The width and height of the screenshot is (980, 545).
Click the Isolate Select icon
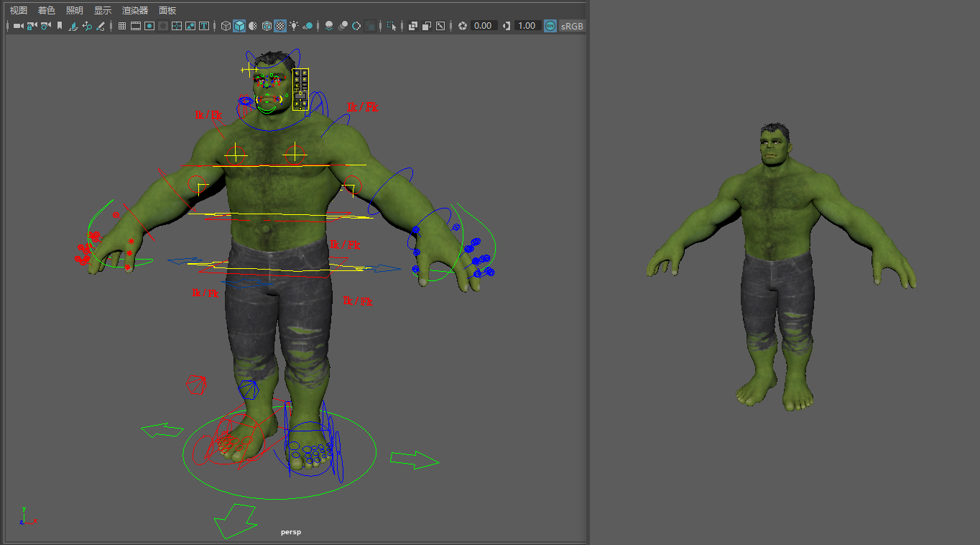click(x=392, y=26)
